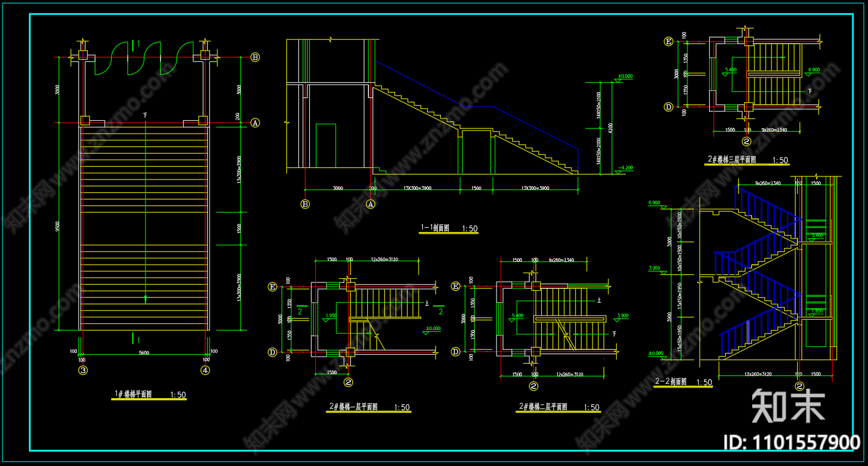Select axis bubble E in 2#楼梯一层平面图

tap(272, 286)
